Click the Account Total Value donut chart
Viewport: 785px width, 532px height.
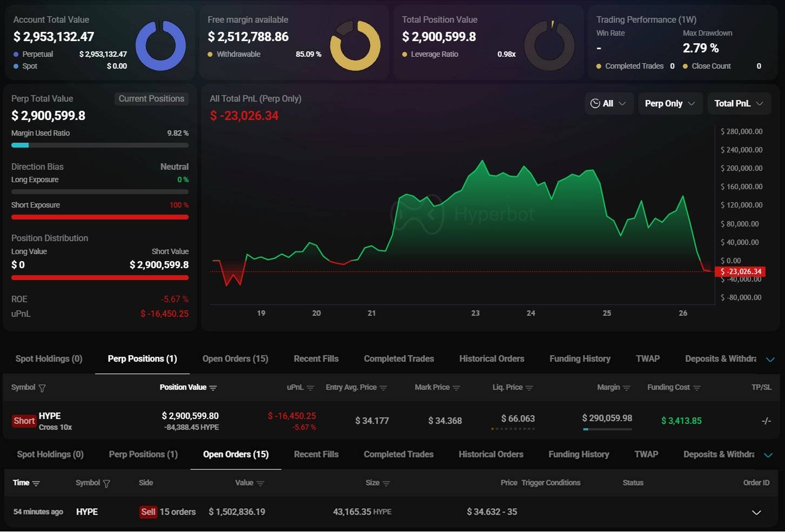click(x=161, y=46)
